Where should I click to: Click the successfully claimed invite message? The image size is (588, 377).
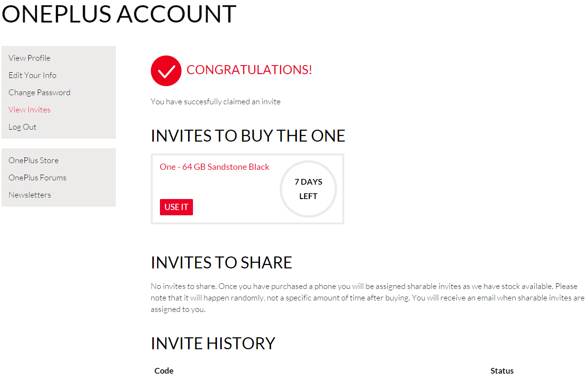215,101
